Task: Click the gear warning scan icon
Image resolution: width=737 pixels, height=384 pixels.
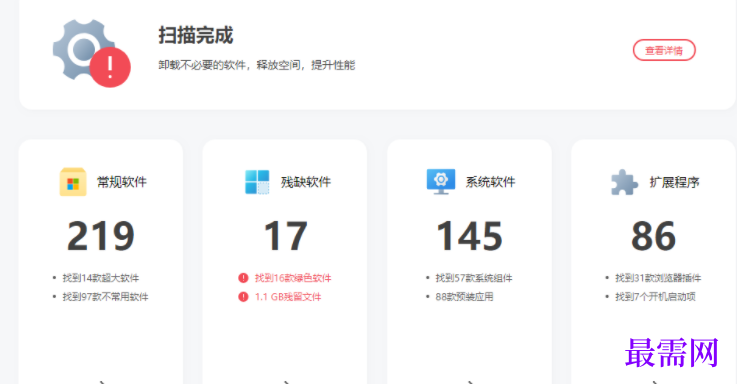Action: [91, 53]
